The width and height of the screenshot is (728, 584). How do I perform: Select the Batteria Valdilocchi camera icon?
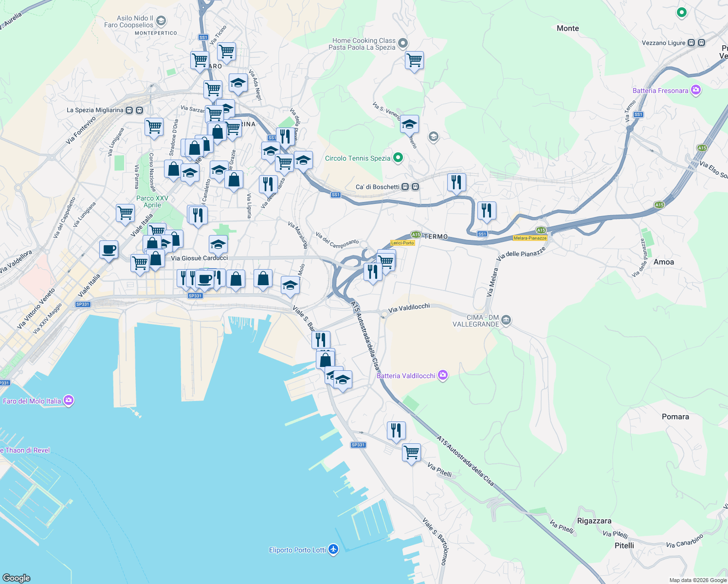point(443,375)
